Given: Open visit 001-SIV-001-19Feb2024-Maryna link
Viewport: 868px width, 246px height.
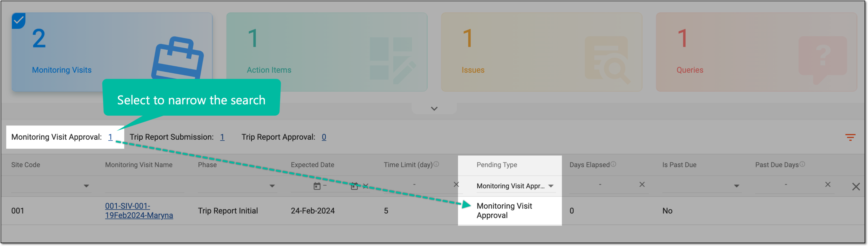Looking at the screenshot, I should click(x=139, y=211).
